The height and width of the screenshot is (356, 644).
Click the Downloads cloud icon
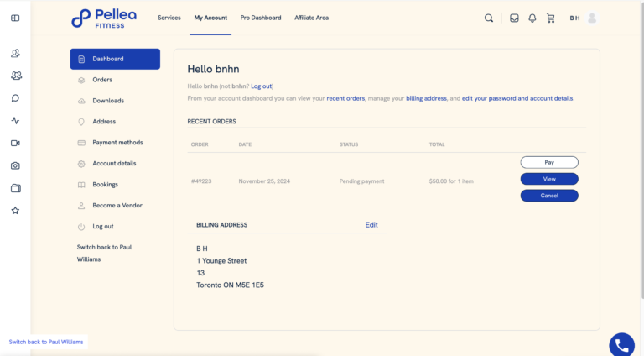coord(81,101)
